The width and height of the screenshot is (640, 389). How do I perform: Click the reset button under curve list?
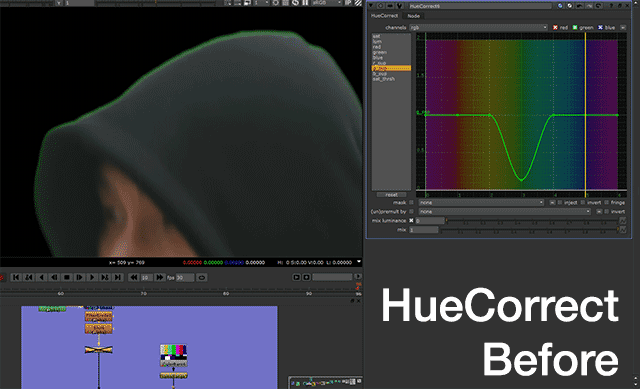pos(391,195)
